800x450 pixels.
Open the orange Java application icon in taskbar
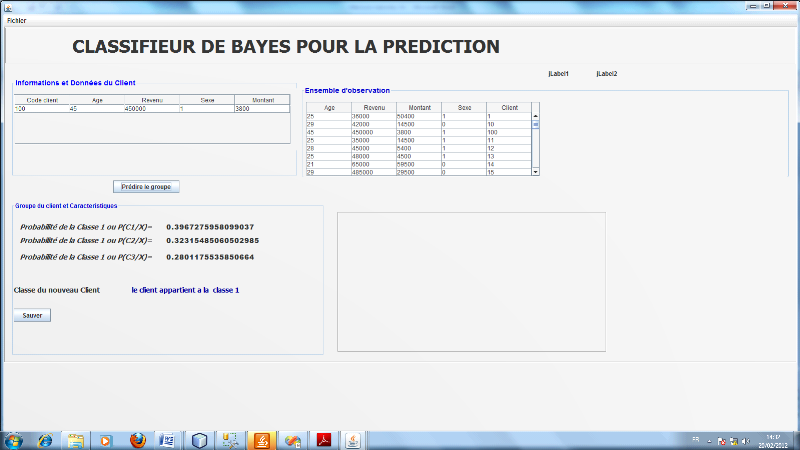point(262,440)
